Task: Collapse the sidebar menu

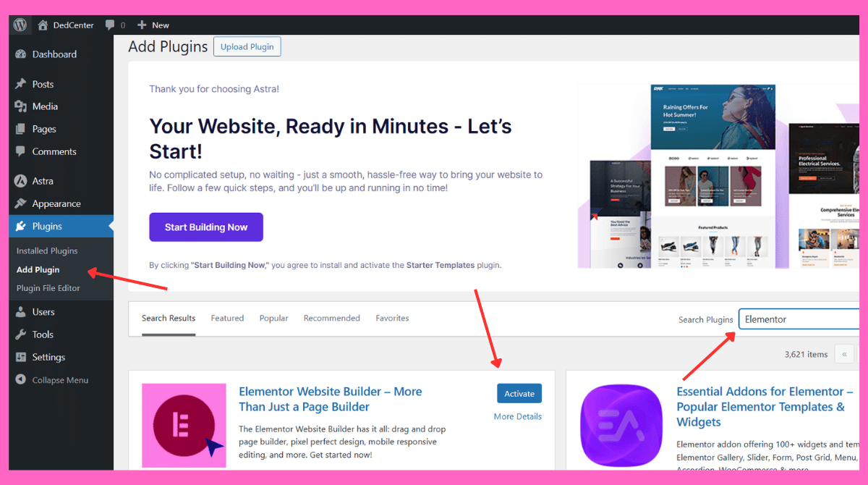Action: point(60,380)
